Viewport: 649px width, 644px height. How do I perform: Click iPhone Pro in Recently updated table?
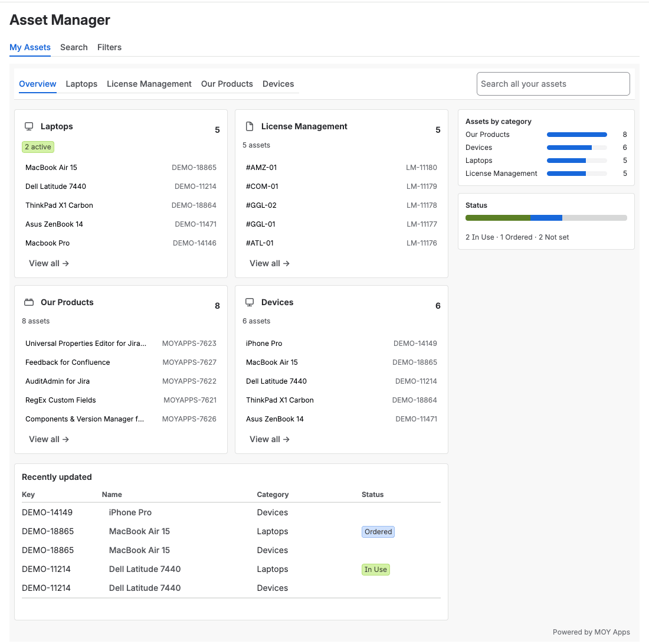(x=130, y=513)
